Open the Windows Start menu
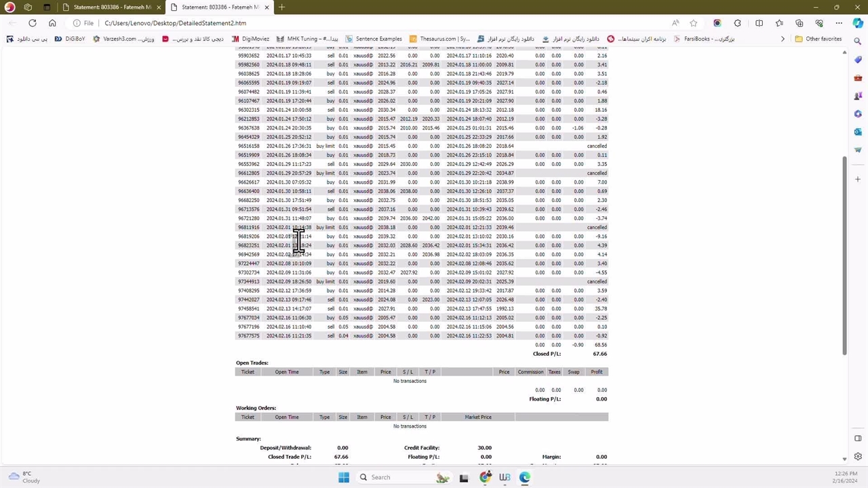Viewport: 868px width, 488px height. (344, 477)
